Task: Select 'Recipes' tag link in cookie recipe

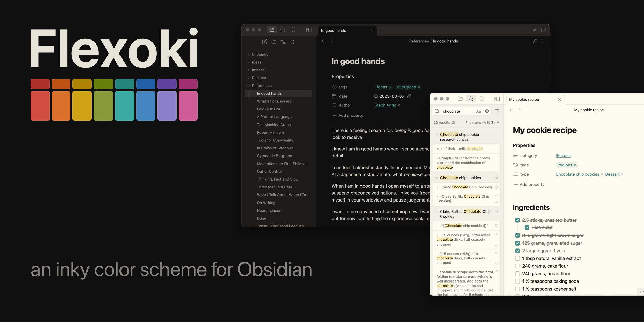Action: click(x=562, y=155)
